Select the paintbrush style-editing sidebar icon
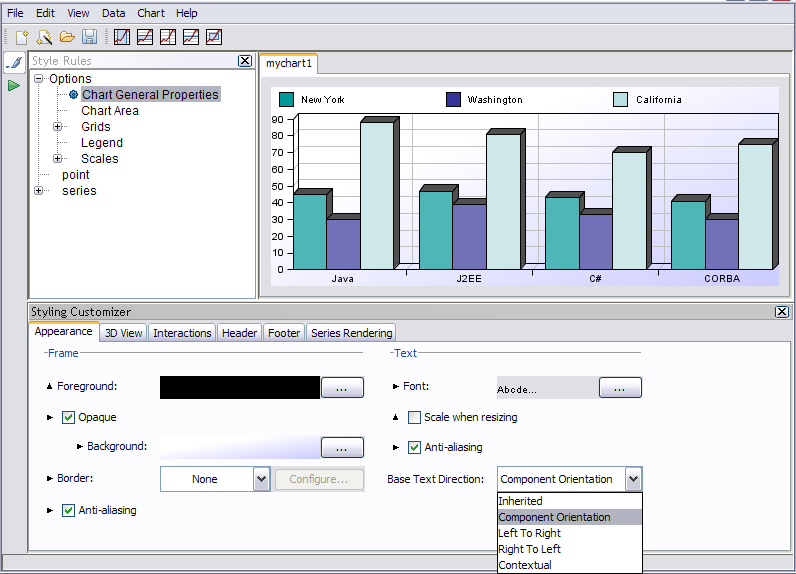The image size is (796, 574). tap(14, 62)
